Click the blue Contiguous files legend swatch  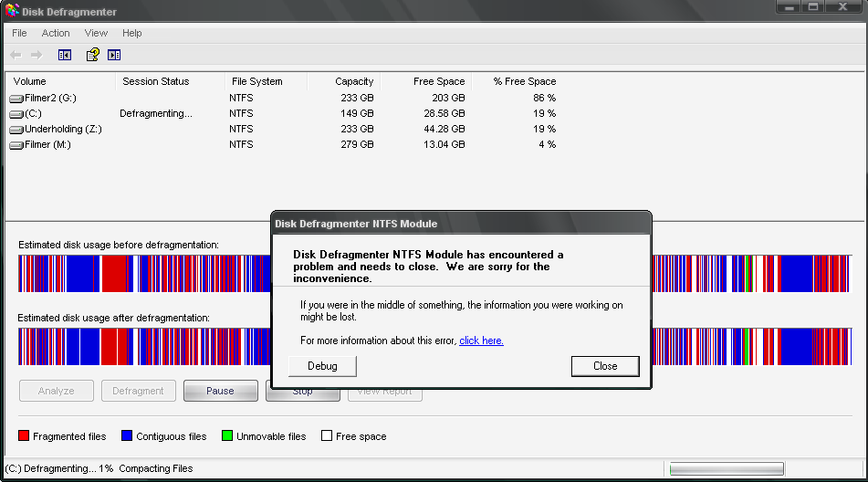127,435
